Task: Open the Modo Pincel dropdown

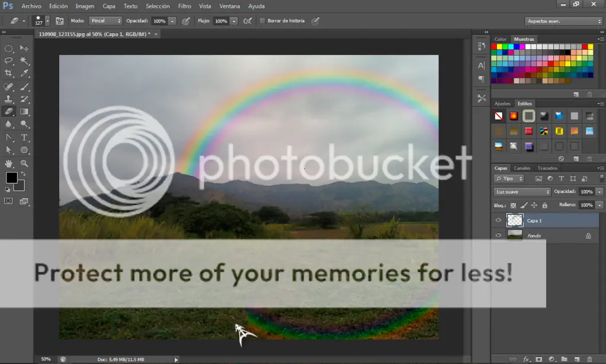Action: click(x=105, y=21)
